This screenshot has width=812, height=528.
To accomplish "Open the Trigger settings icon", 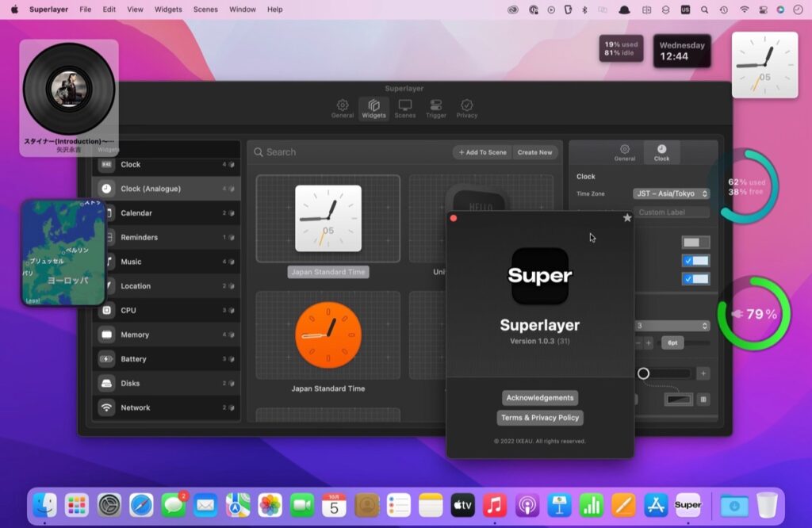I will (x=435, y=109).
